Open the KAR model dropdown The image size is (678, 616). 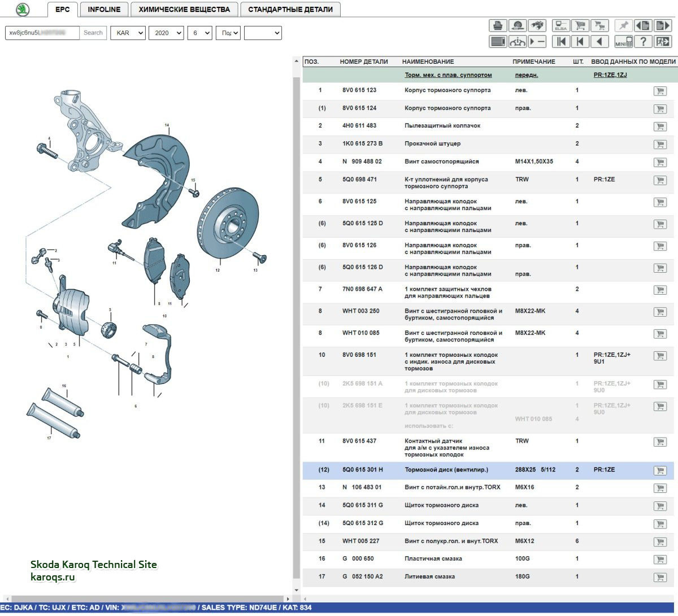pos(128,33)
